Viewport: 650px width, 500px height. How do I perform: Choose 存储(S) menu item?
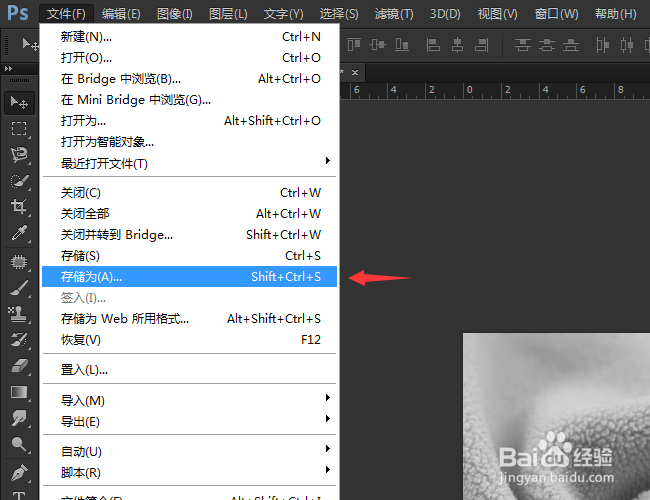(189, 256)
